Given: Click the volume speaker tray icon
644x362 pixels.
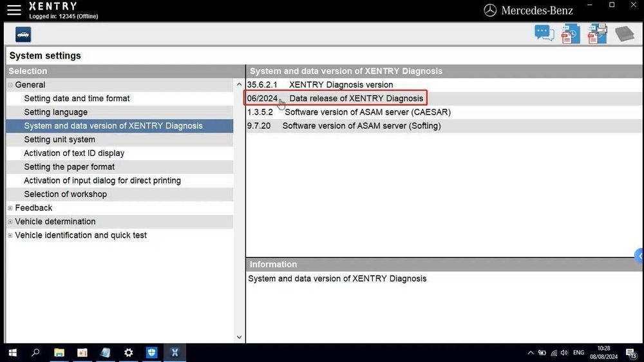Looking at the screenshot, I should [564, 353].
